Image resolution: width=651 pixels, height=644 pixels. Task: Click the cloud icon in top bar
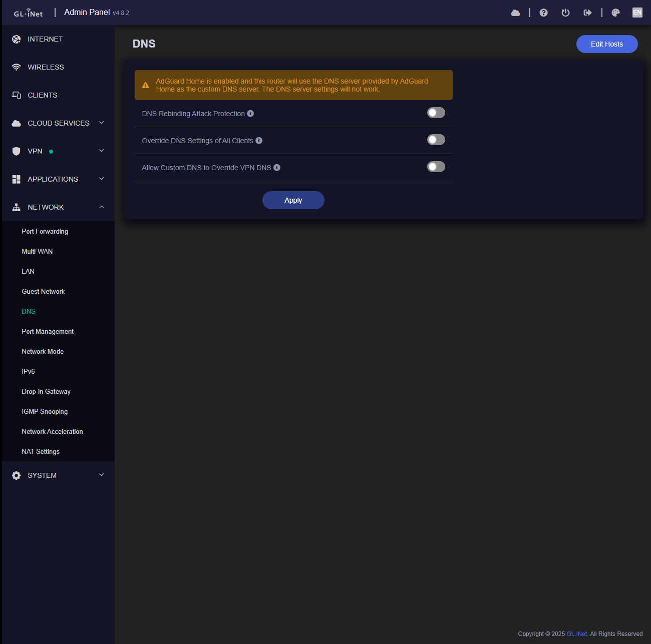[x=515, y=13]
